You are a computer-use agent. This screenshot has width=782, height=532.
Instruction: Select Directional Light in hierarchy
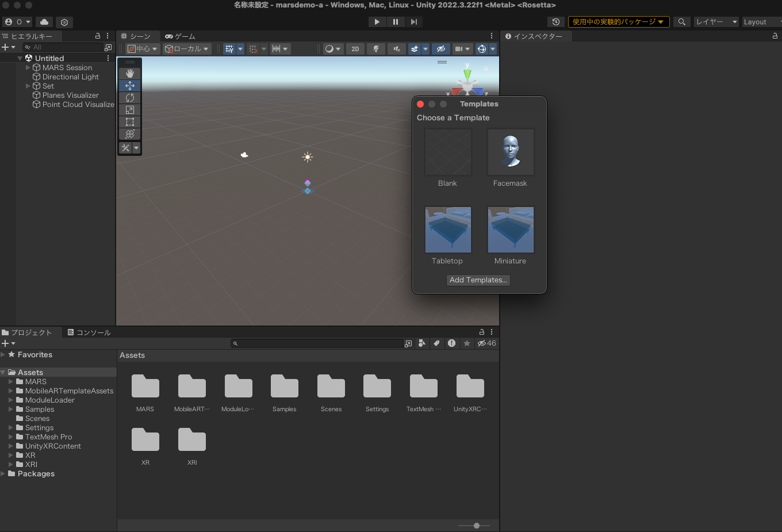click(70, 76)
